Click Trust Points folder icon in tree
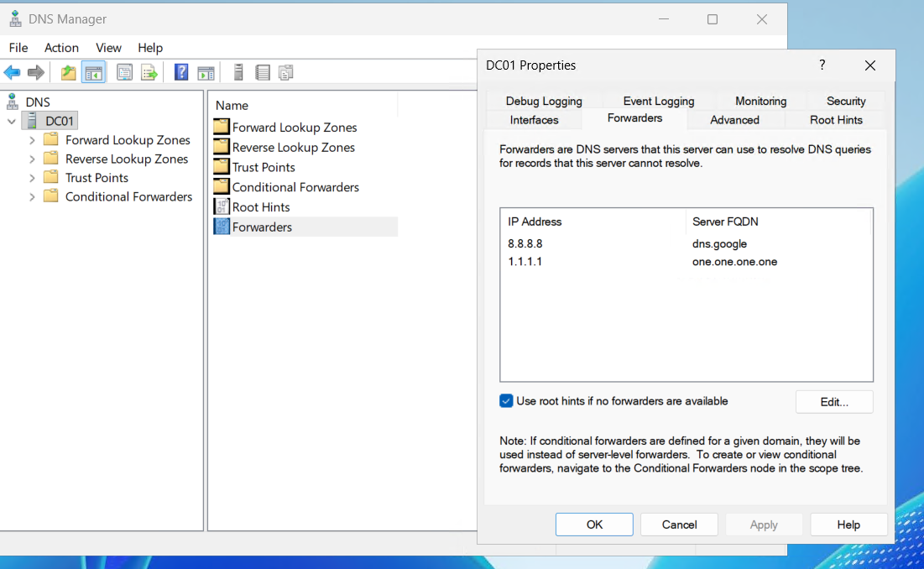The image size is (924, 569). tap(51, 177)
